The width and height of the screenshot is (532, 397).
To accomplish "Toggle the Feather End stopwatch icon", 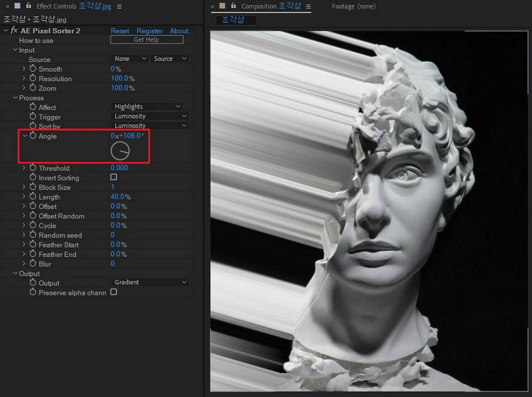I will tap(33, 254).
